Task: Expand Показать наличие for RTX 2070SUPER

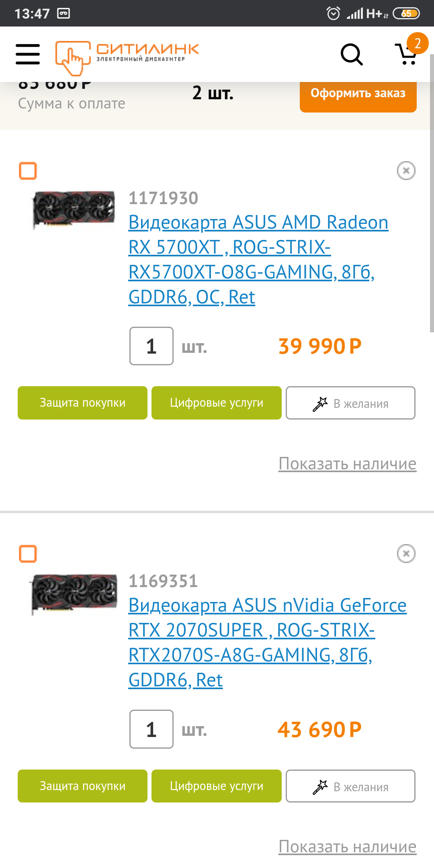Action: click(347, 847)
